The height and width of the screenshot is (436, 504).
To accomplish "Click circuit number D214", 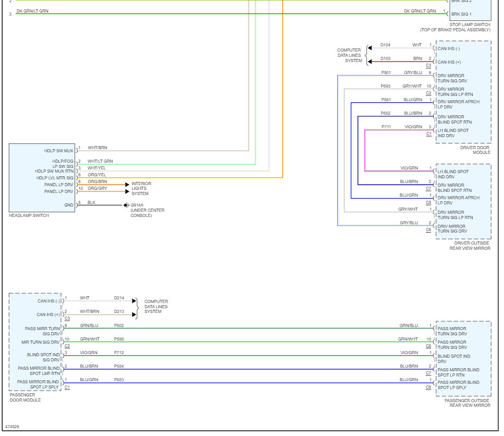I will (x=119, y=298).
